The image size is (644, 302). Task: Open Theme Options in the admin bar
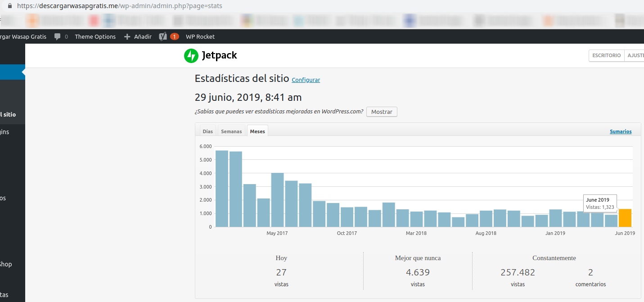point(95,37)
